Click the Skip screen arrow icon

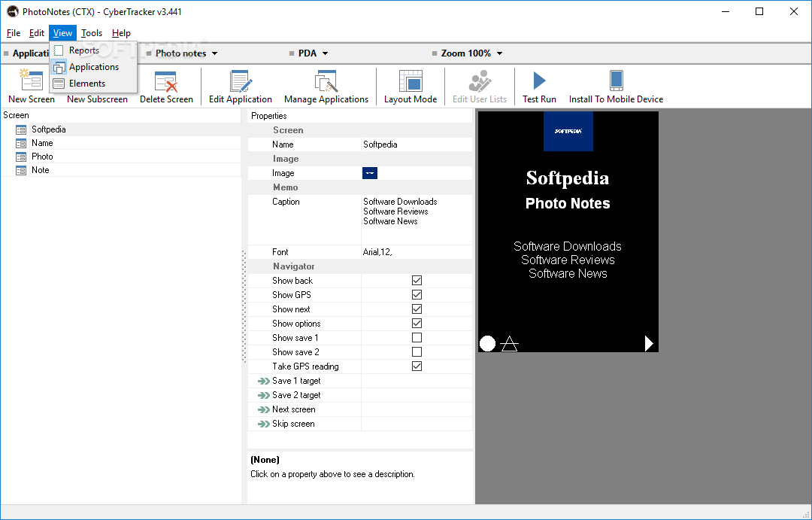pyautogui.click(x=264, y=424)
